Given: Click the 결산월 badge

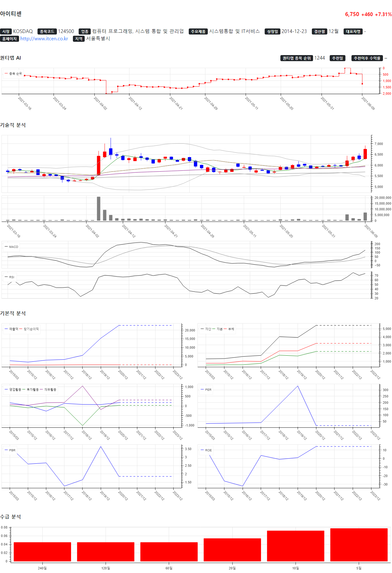Looking at the screenshot, I should [319, 31].
